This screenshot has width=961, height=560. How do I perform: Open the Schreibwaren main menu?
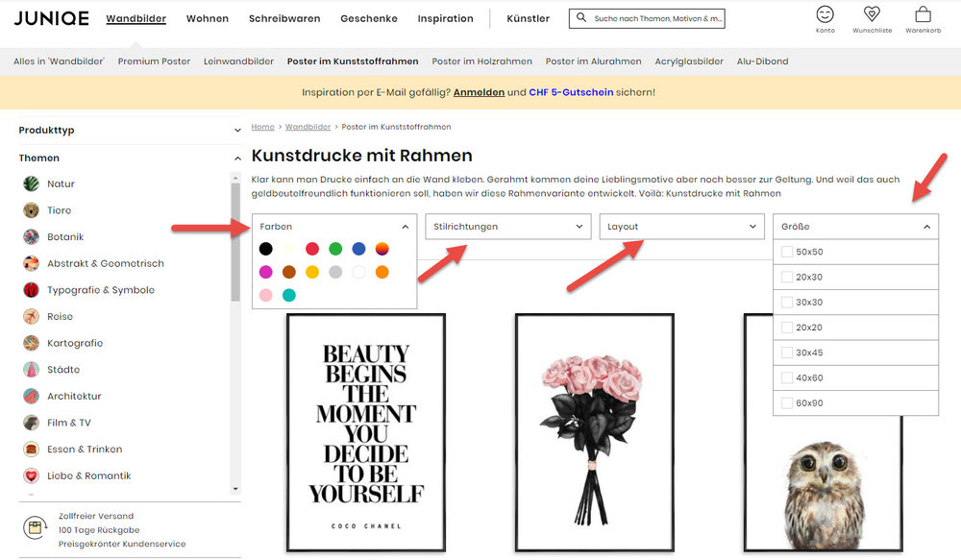click(284, 18)
